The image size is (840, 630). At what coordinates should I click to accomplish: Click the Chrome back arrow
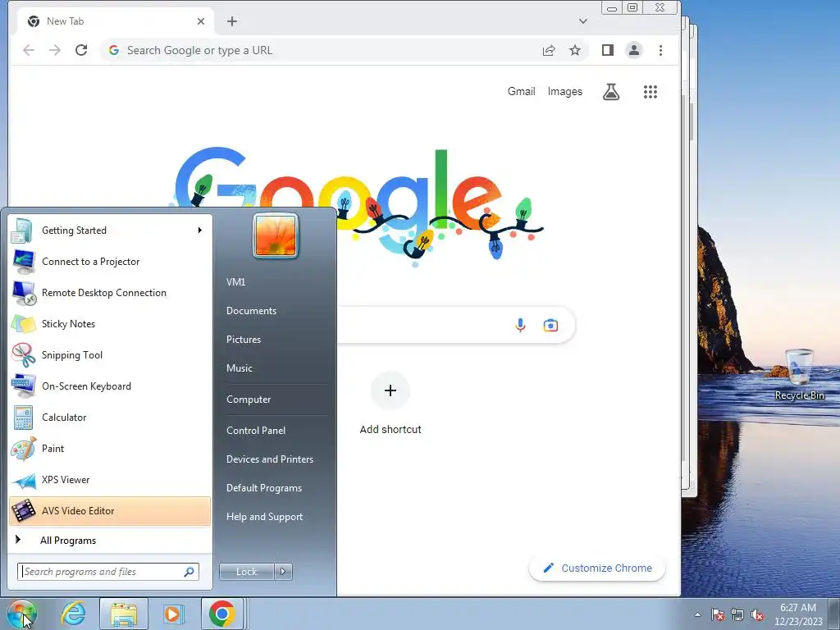coord(29,50)
